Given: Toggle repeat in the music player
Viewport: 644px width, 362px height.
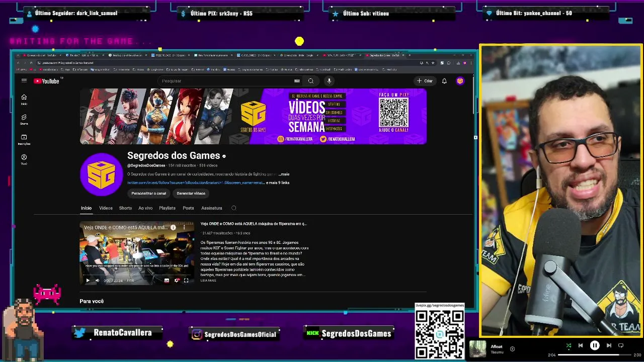Looking at the screenshot, I should tap(621, 346).
